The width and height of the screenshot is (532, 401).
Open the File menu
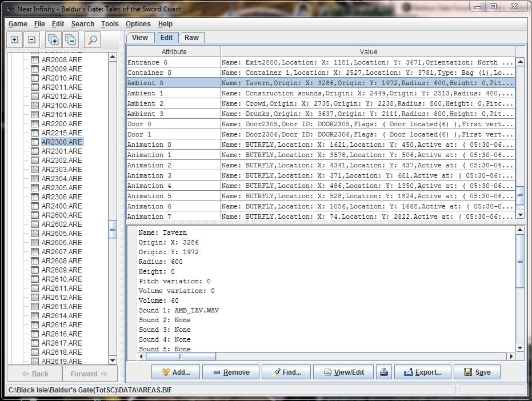pyautogui.click(x=39, y=24)
